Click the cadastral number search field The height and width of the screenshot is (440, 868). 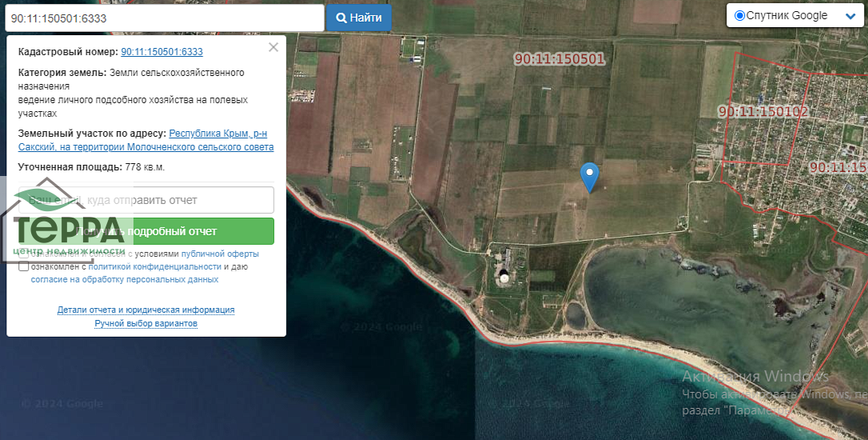point(164,18)
